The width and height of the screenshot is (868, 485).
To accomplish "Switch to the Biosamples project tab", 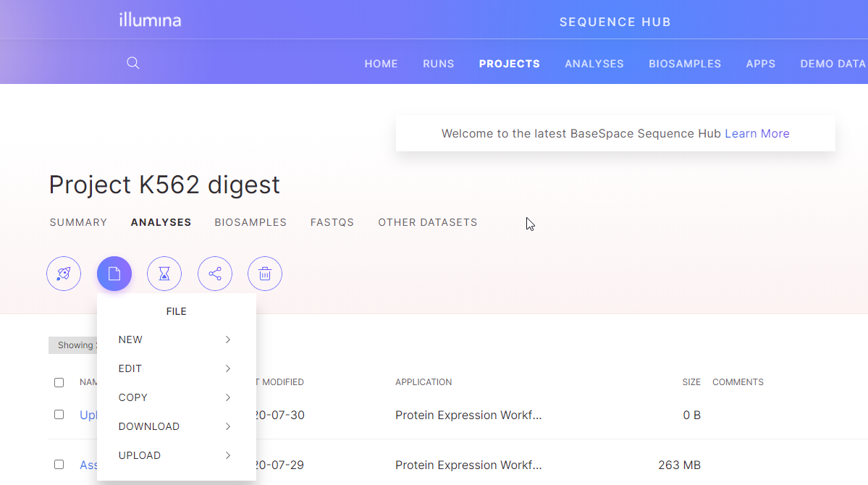I will [x=250, y=222].
